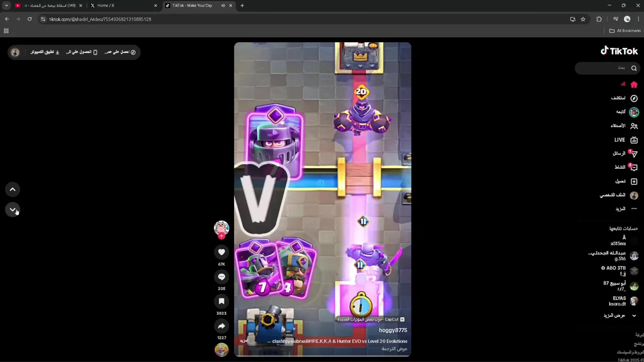Click the show translation link
Image resolution: width=644 pixels, height=362 pixels.
(x=394, y=349)
